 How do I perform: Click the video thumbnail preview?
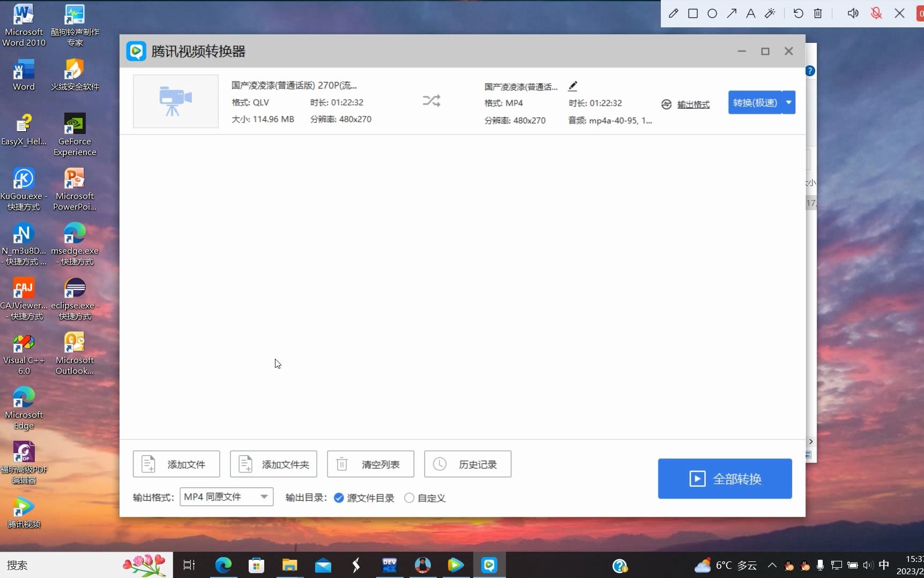click(175, 101)
